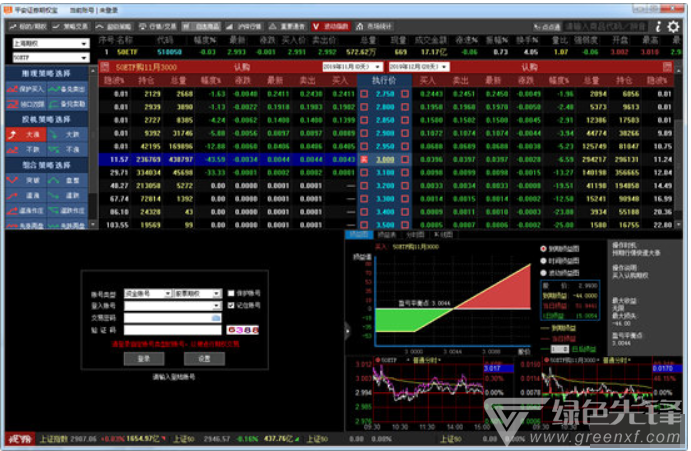Image resolution: width=691 pixels, height=451 pixels.
Task: Pick the 保护买入 hedging strategy
Action: pyautogui.click(x=26, y=89)
